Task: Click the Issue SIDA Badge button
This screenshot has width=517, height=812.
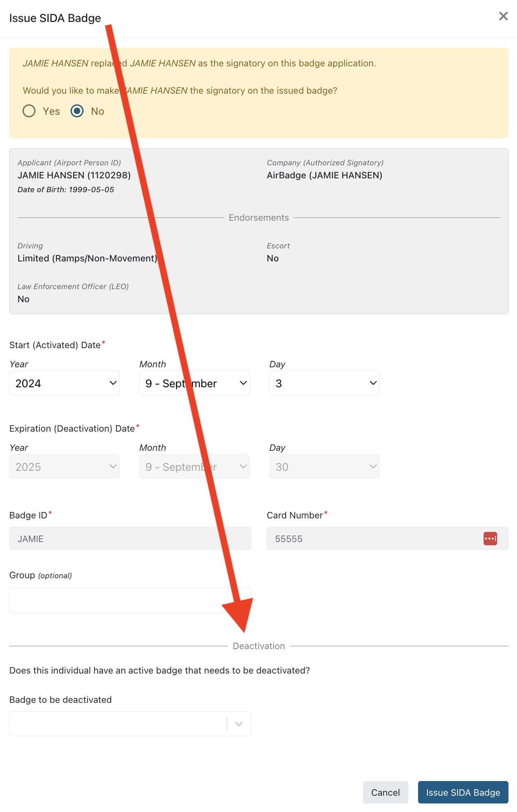Action: point(463,792)
